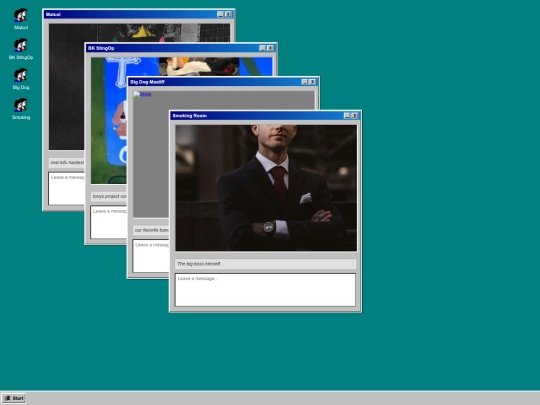Click the Malcol window title bar
The image size is (540, 405).
pyautogui.click(x=138, y=14)
